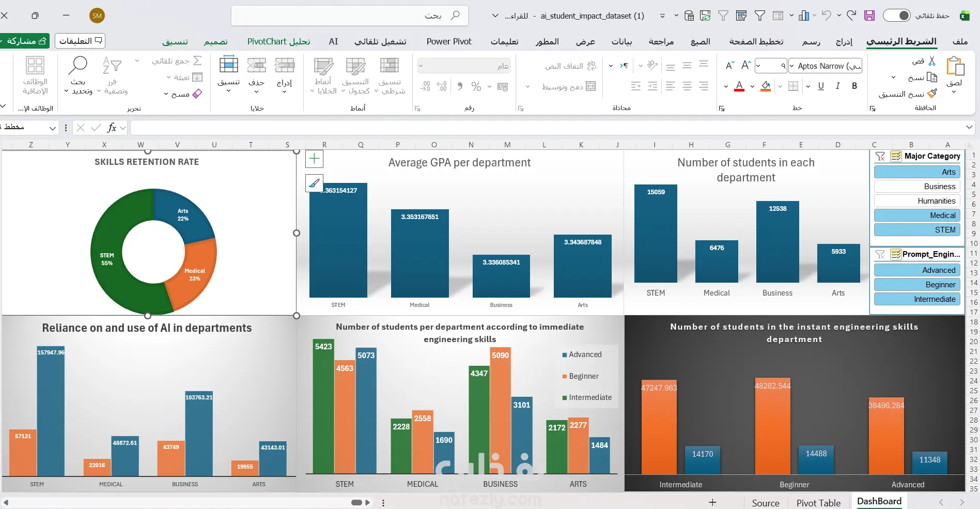This screenshot has width=980, height=509.
Task: Expand the number format dropdown
Action: 421,66
